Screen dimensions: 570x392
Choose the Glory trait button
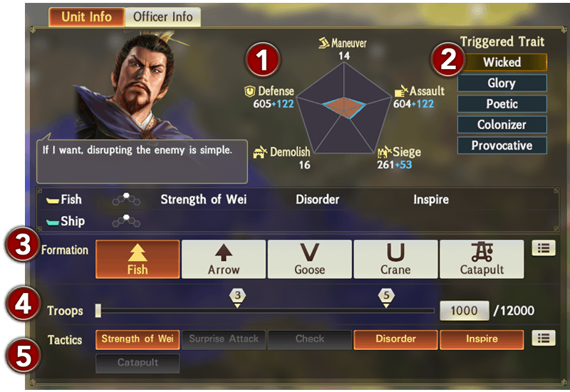(x=502, y=83)
